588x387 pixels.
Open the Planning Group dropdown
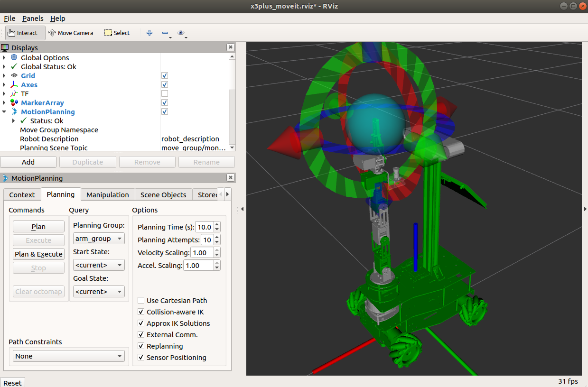99,239
